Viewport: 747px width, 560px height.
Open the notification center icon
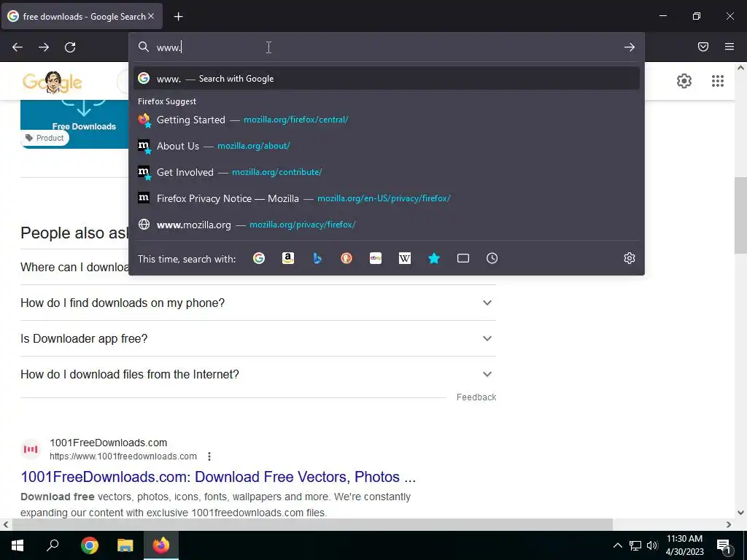click(724, 546)
